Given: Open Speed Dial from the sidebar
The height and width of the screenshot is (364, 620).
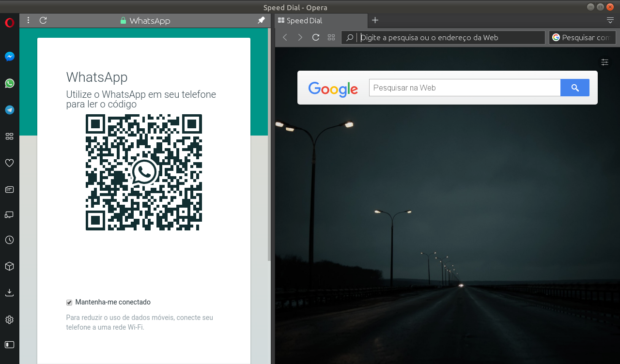Looking at the screenshot, I should click(x=9, y=136).
